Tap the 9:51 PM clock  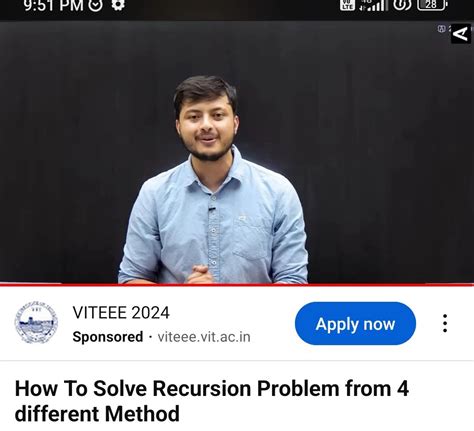point(53,5)
